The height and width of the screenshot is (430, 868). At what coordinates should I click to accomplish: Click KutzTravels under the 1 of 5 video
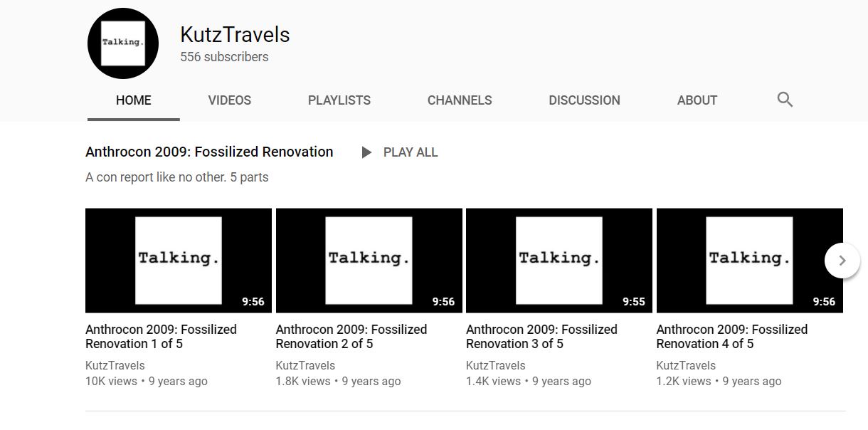(x=115, y=365)
